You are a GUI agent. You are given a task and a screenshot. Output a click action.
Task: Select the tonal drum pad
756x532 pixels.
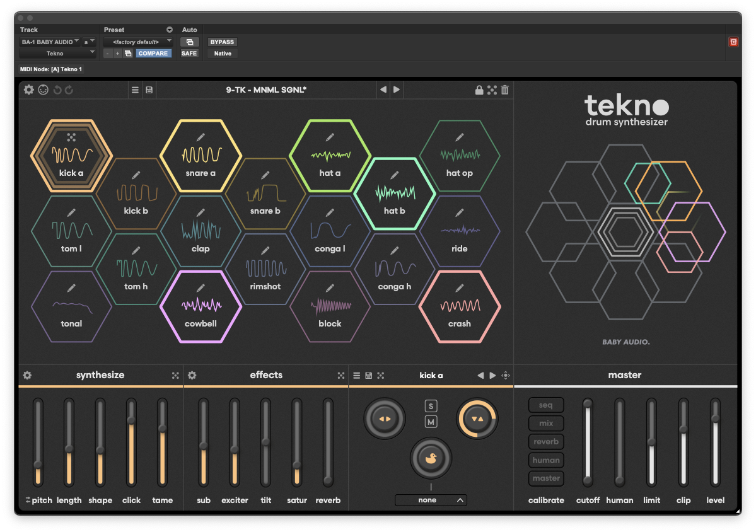coord(71,307)
